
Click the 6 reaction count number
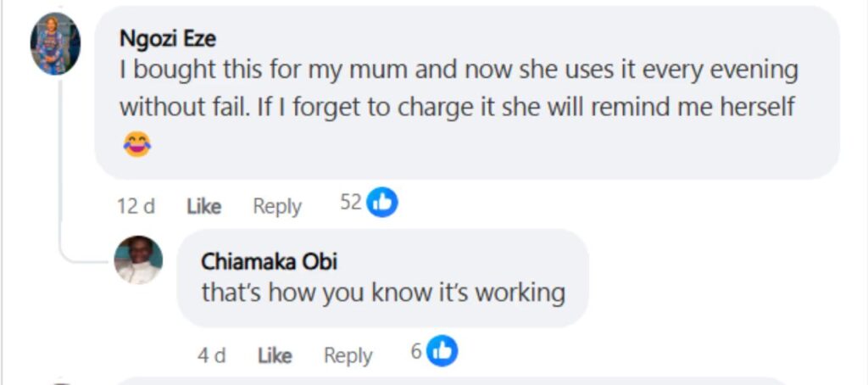point(416,351)
